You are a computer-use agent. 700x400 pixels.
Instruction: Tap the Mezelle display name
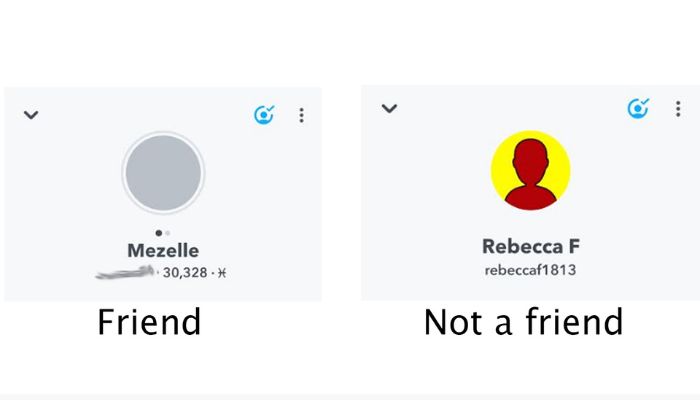[163, 250]
